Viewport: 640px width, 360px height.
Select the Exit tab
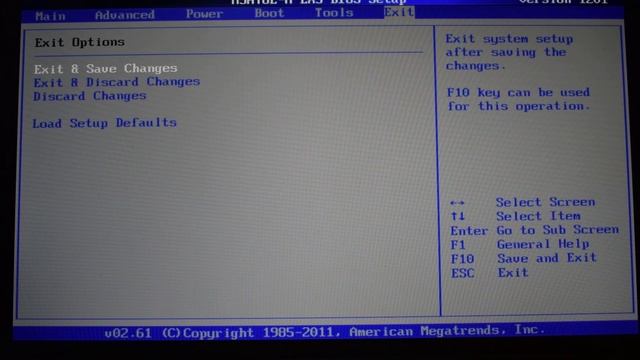click(399, 12)
